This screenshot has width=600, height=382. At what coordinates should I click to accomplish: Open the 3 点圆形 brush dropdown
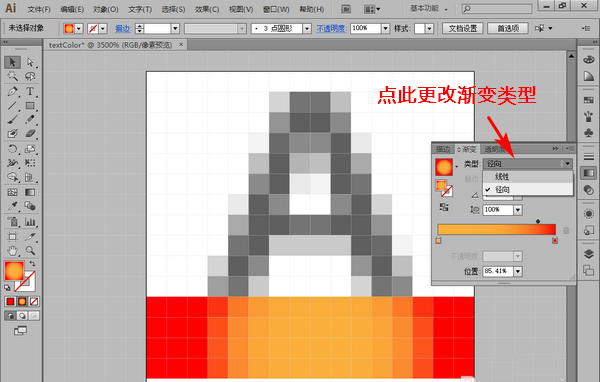tap(307, 28)
